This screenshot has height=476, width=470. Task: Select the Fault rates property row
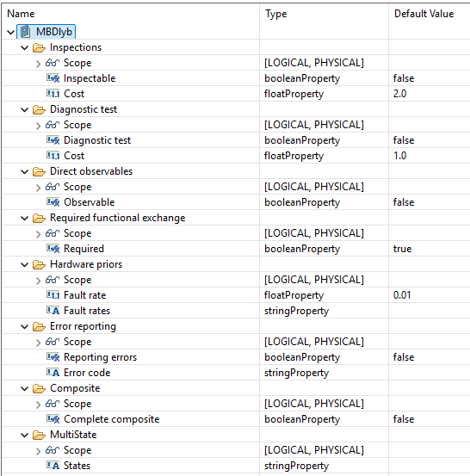(236, 311)
